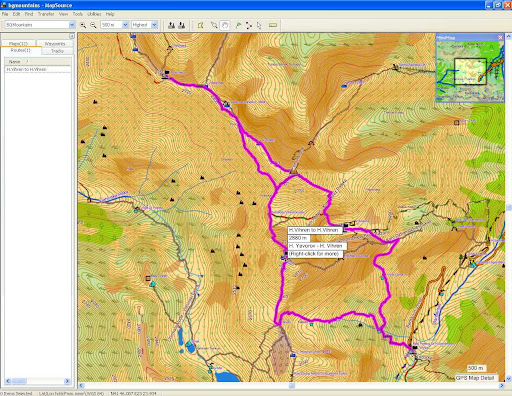Select the Hand pan tool
This screenshot has width=512, height=396.
225,25
